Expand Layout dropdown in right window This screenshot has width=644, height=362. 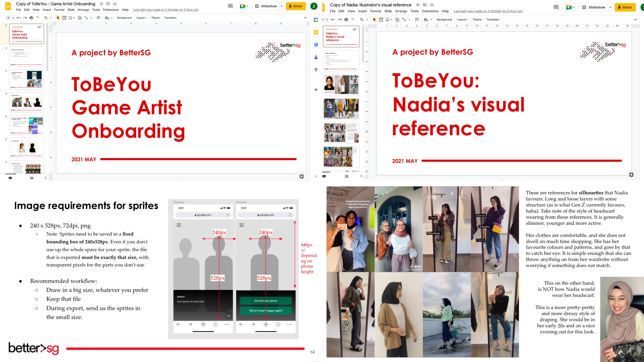click(462, 19)
